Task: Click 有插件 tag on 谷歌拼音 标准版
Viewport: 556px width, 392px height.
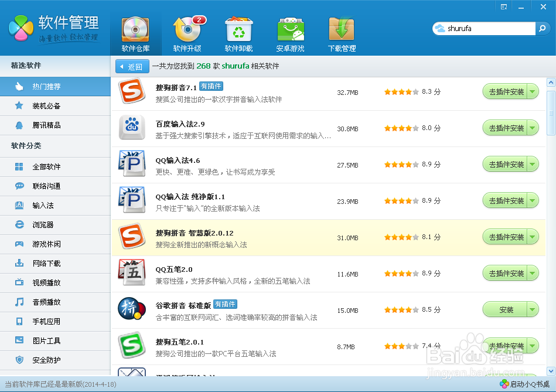Action: (x=225, y=304)
